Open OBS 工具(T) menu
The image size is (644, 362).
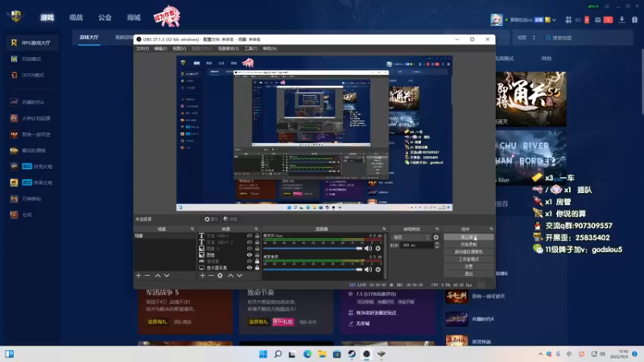tap(250, 48)
